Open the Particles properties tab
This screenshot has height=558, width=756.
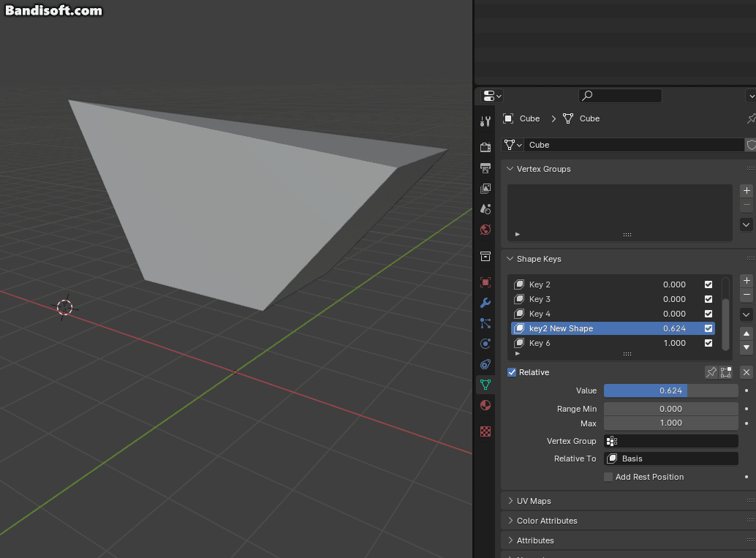click(x=485, y=323)
